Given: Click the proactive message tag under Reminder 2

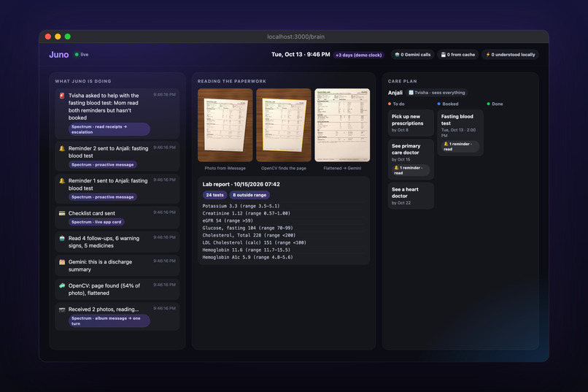Looking at the screenshot, I should coord(102,165).
